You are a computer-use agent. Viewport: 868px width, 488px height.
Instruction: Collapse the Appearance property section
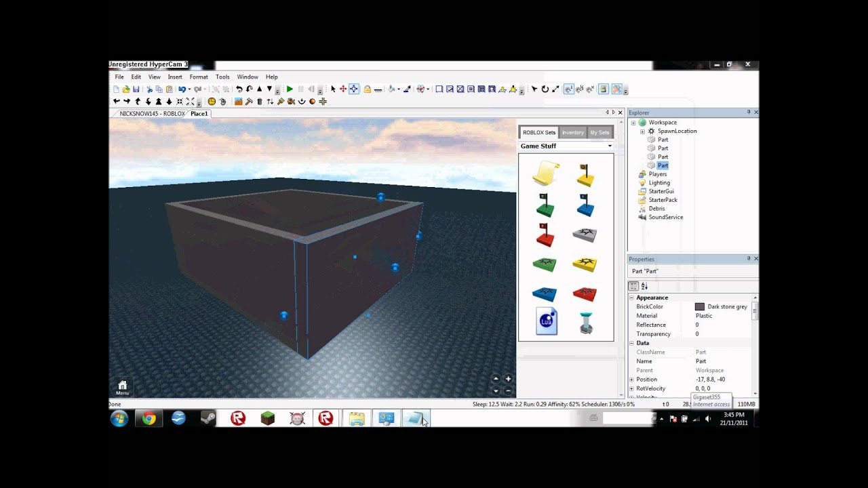point(632,298)
